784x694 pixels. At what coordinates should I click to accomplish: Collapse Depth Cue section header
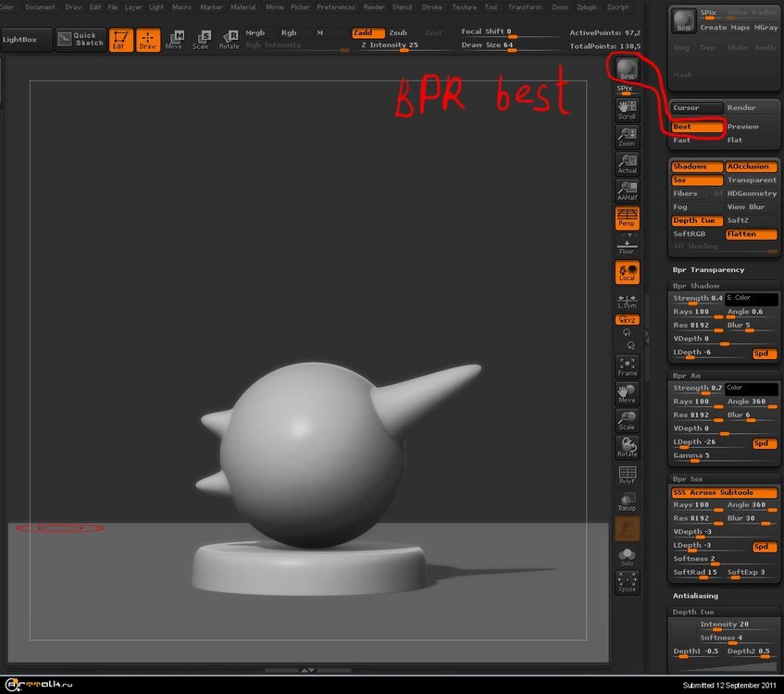point(693,612)
